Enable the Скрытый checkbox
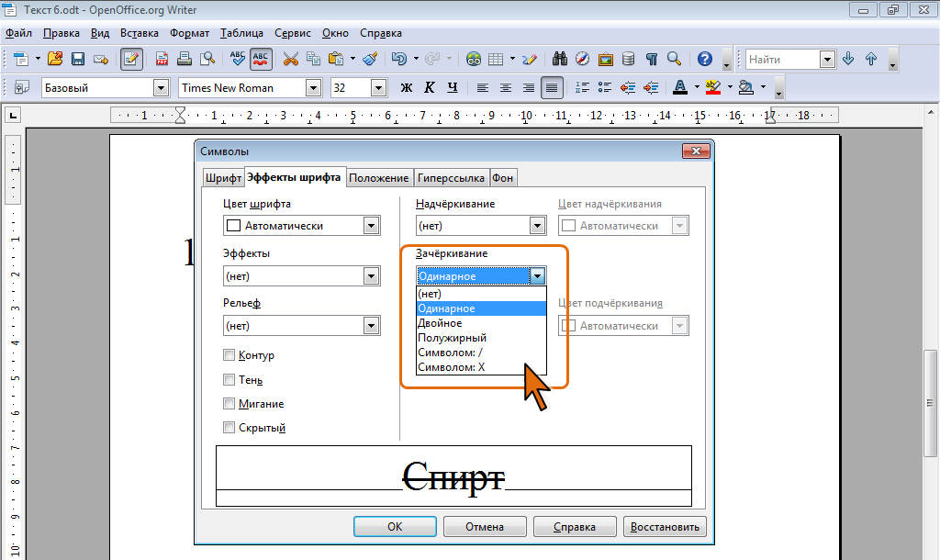This screenshot has width=940, height=560. [x=229, y=428]
